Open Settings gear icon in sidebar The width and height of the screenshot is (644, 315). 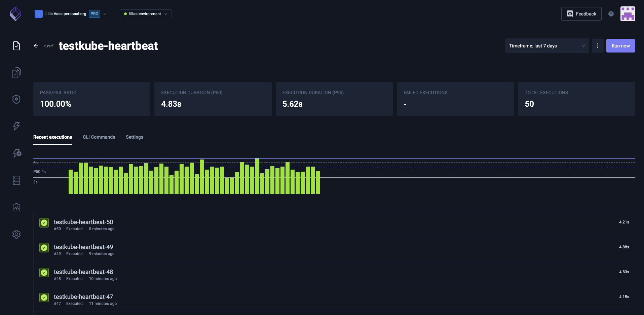[16, 234]
